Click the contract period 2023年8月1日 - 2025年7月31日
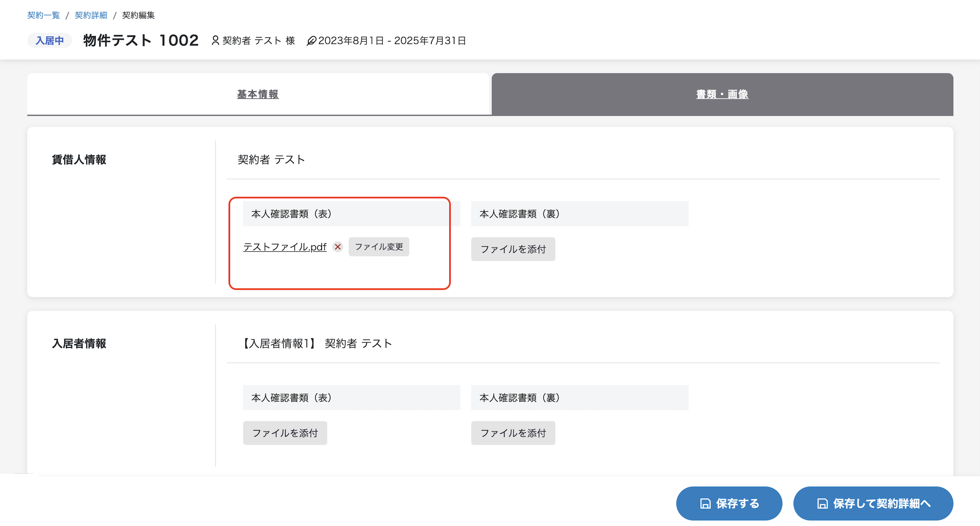The width and height of the screenshot is (980, 526). pos(392,40)
